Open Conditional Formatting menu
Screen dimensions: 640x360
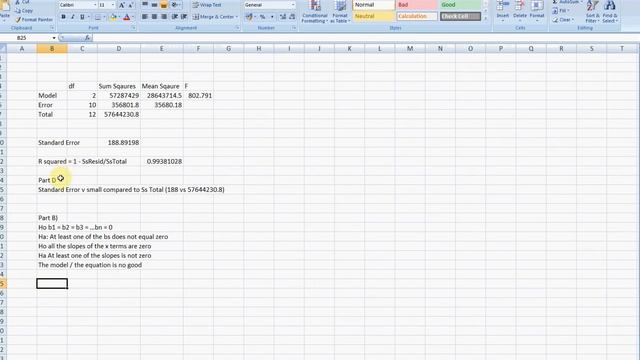(x=315, y=12)
